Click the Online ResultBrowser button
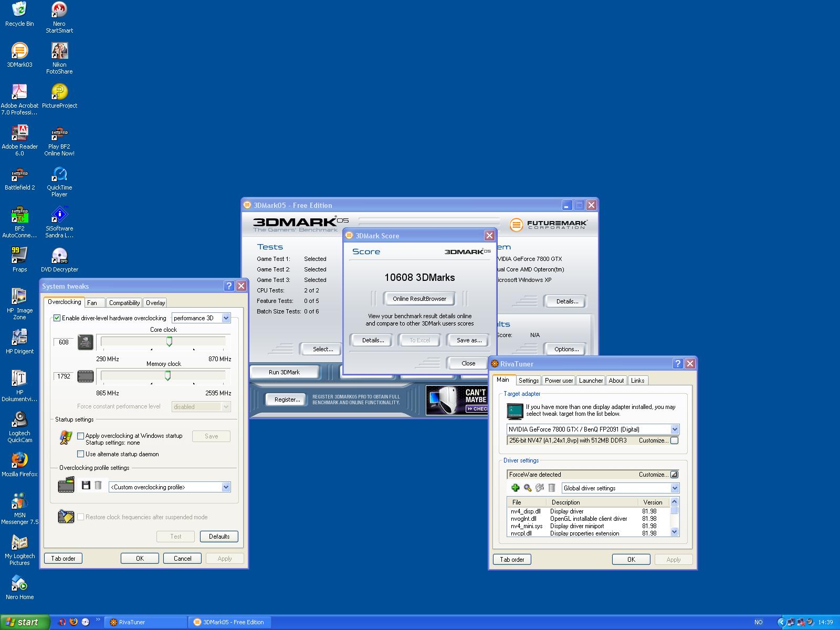 419,299
